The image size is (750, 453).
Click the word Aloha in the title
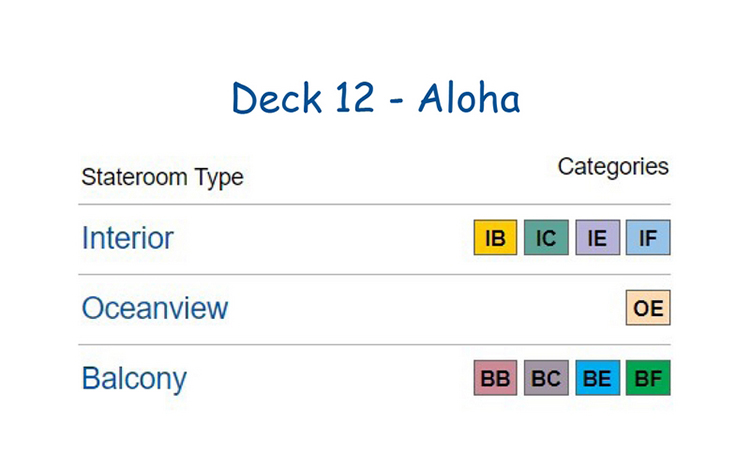(x=469, y=98)
